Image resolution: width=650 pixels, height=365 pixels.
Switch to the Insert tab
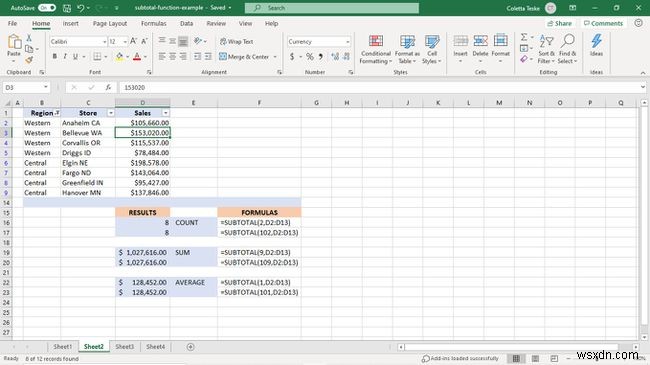pos(70,24)
